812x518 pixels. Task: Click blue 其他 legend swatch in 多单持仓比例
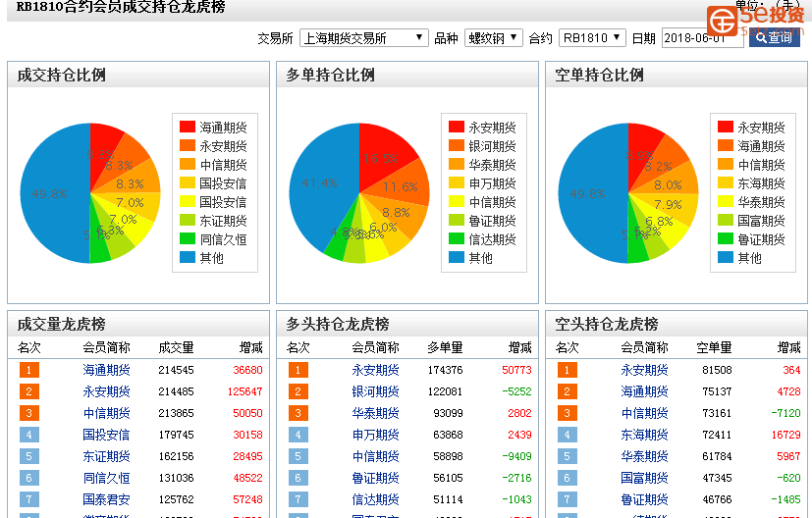[457, 257]
